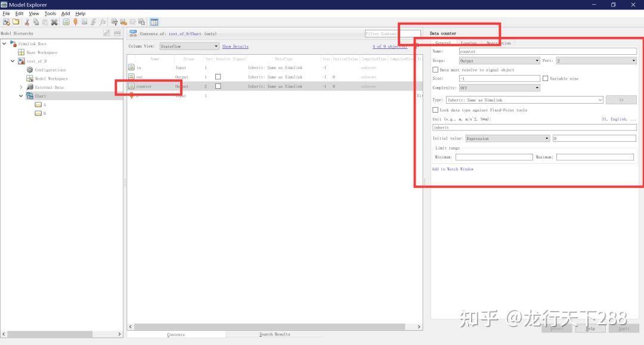Add a Stateflow event via lightning bolt icon
The image size is (644, 345).
click(x=75, y=21)
